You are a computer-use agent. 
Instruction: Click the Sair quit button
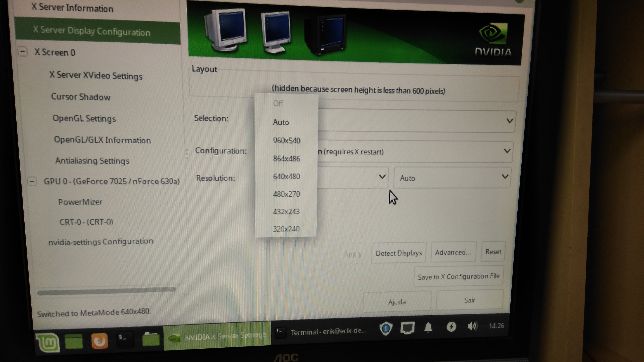469,300
